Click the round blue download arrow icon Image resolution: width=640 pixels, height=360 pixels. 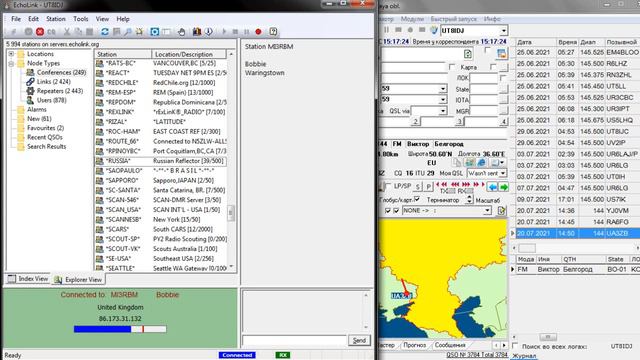(x=209, y=31)
